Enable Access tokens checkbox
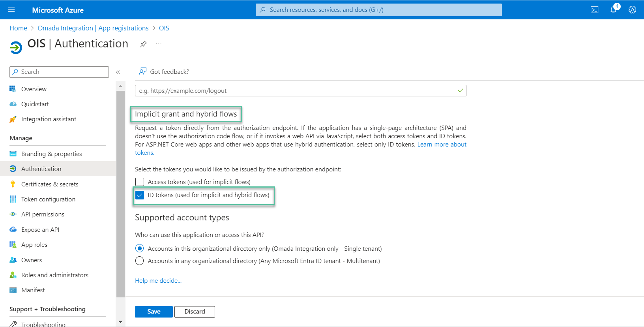 pyautogui.click(x=140, y=182)
